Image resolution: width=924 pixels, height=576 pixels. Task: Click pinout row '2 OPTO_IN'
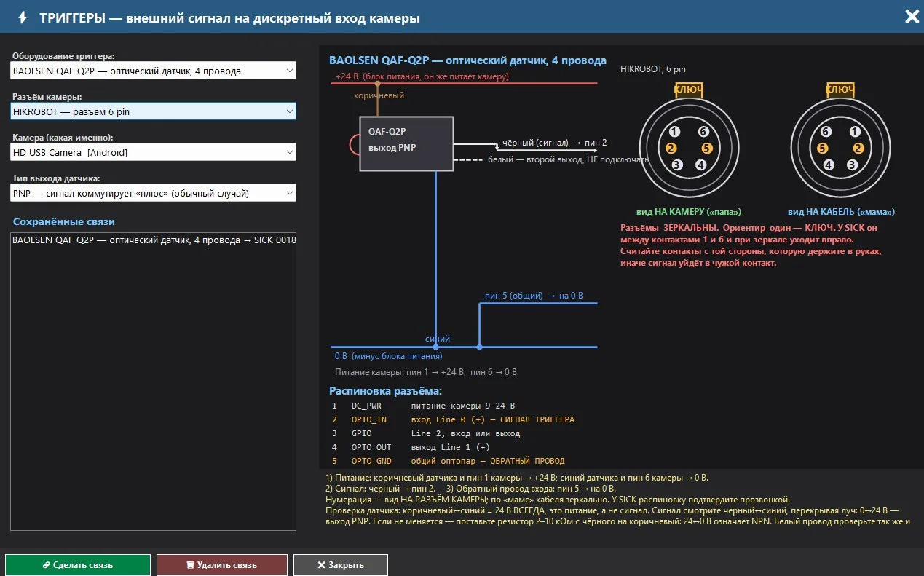click(453, 419)
